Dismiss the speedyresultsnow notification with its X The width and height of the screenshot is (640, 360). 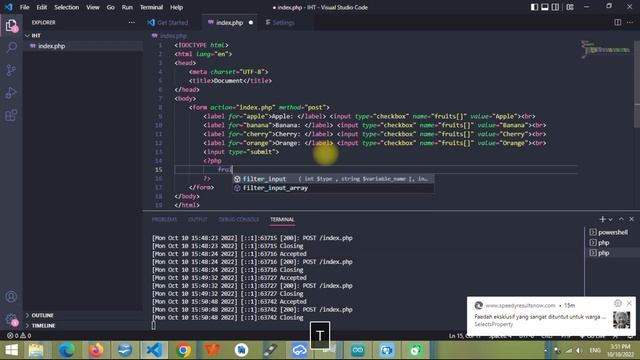pyautogui.click(x=629, y=303)
